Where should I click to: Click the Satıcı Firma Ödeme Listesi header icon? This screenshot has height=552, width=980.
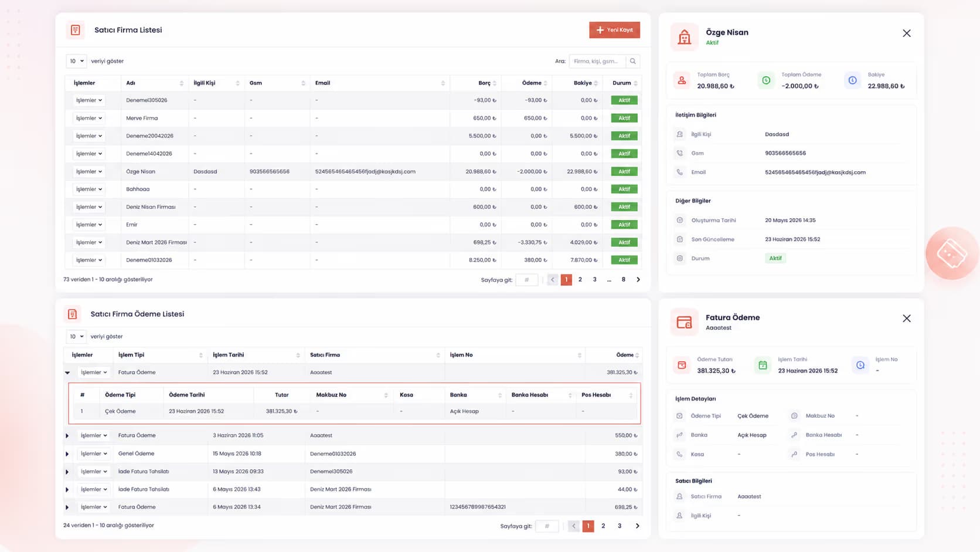pyautogui.click(x=72, y=314)
